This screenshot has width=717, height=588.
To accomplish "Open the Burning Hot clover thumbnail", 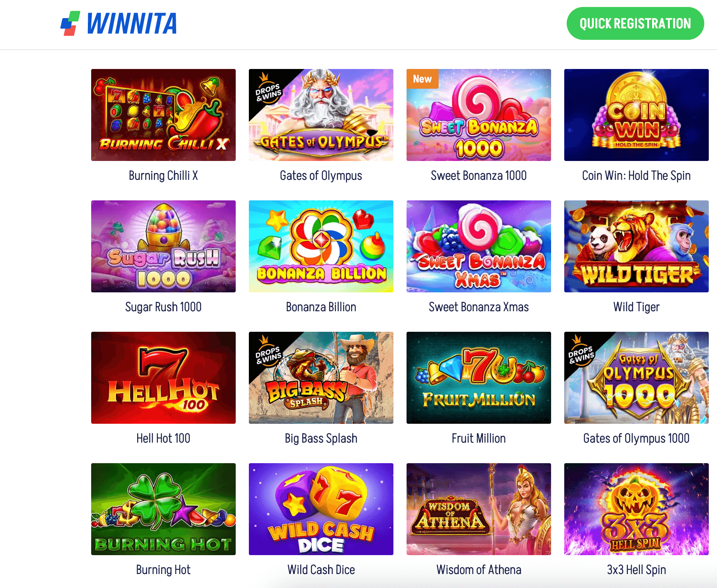I will tap(163, 509).
